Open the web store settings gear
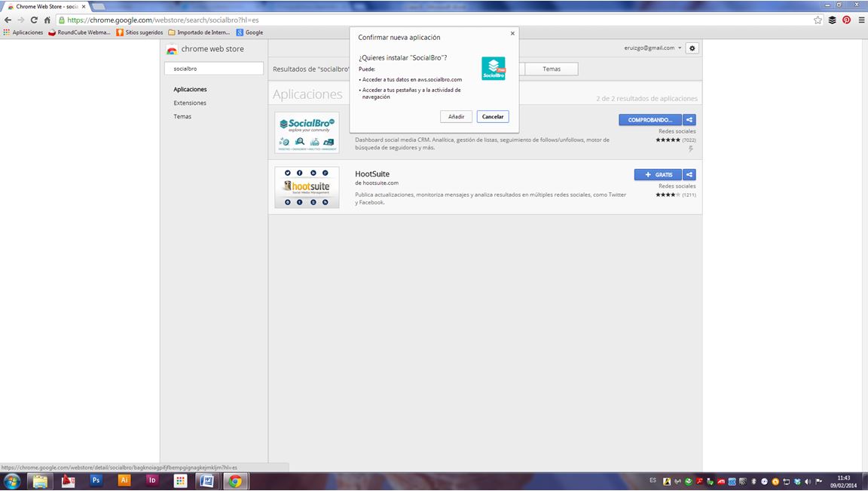Image resolution: width=868 pixels, height=491 pixels. coord(692,48)
